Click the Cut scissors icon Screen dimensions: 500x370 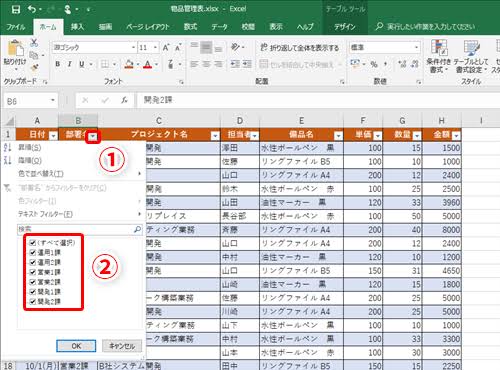34,42
